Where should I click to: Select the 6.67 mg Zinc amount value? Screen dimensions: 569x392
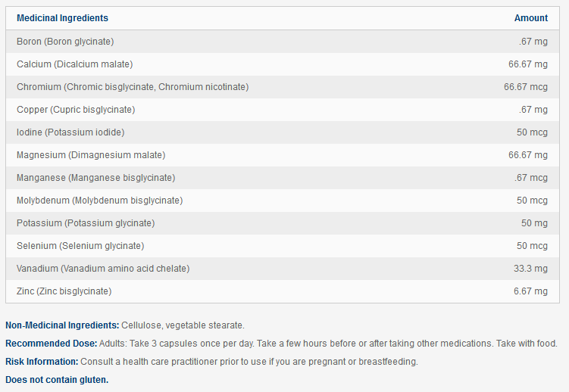click(530, 291)
